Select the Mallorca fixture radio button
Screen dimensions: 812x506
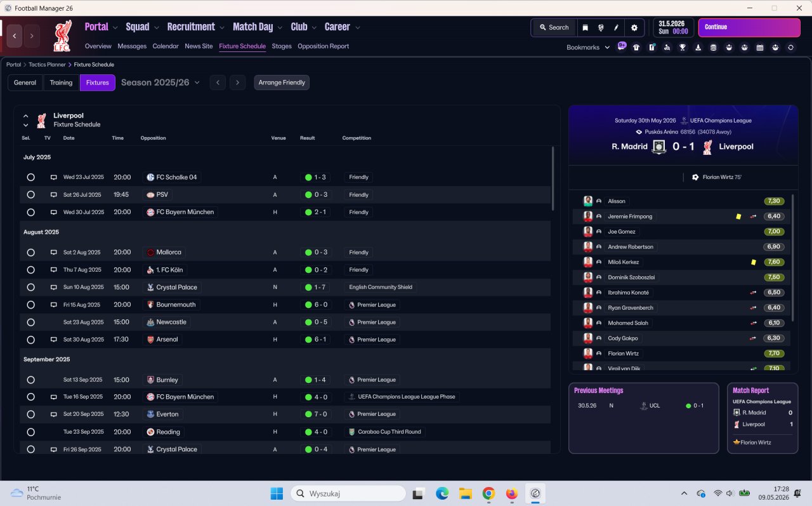point(30,253)
